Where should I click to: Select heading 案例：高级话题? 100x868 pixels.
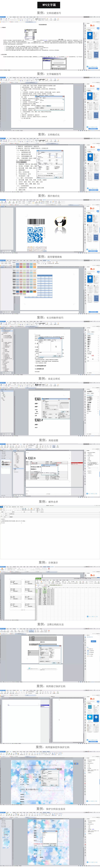pyautogui.click(x=49, y=440)
